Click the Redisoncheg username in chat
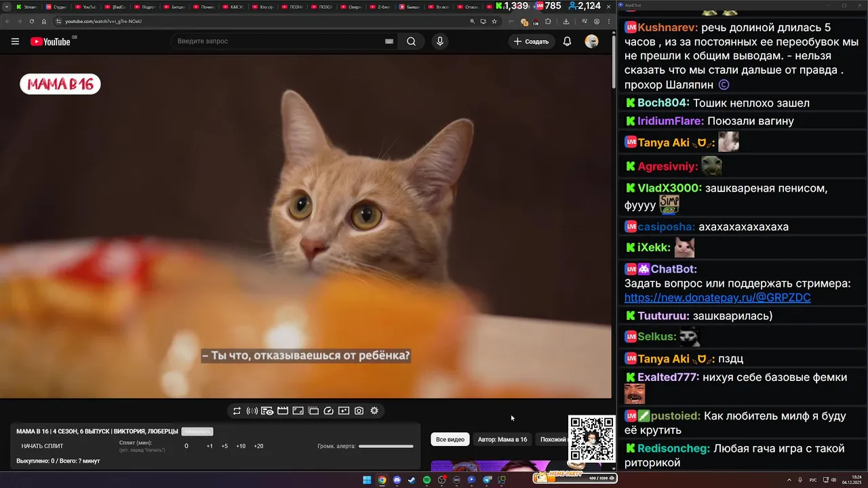The image size is (868, 488). tap(673, 449)
